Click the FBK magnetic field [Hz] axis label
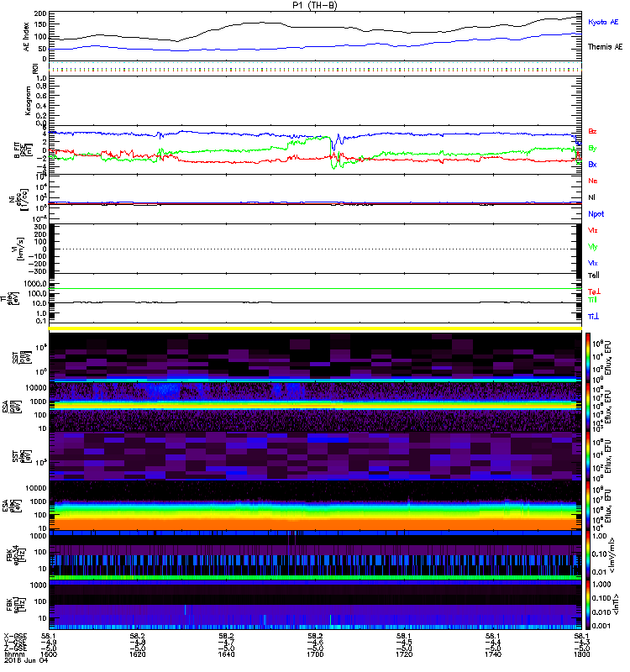This screenshot has height=672, width=630. [x=14, y=605]
